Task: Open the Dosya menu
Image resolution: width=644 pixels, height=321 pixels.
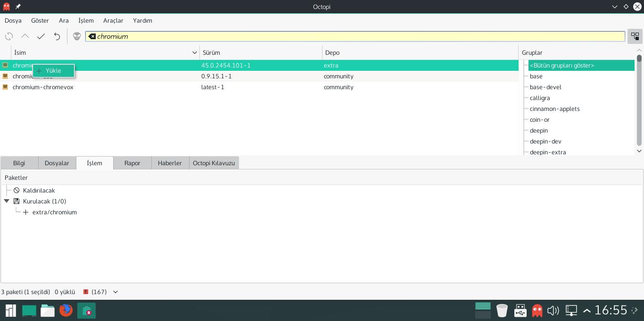Action: pos(13,20)
